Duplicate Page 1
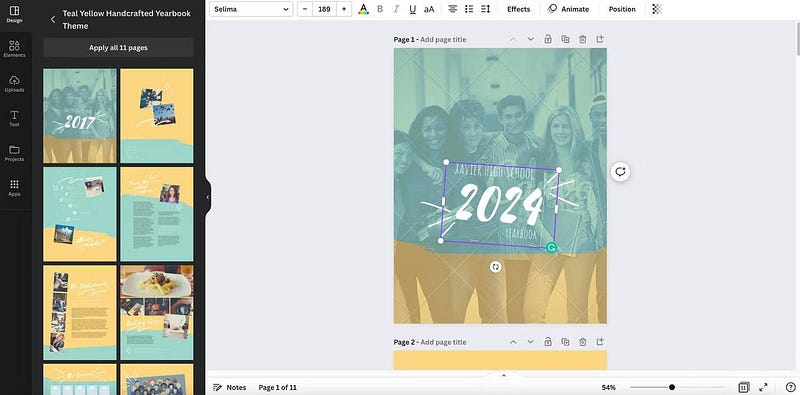This screenshot has height=395, width=800. [565, 39]
